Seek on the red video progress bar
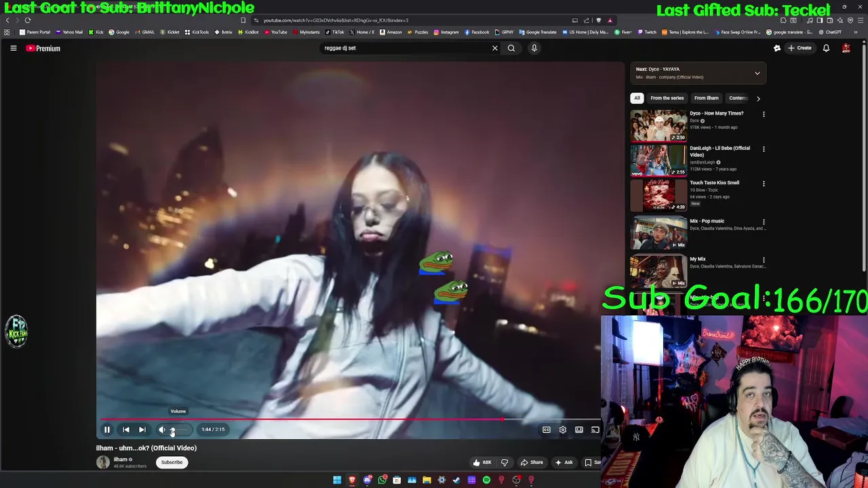Screen dimensions: 868x488 coord(302,419)
